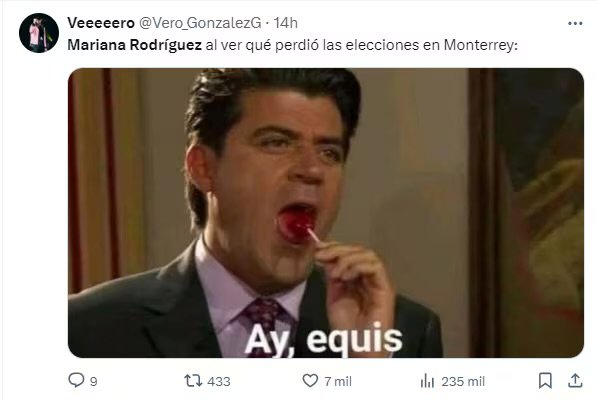597x401 pixels.
Task: Open the view analytics bar chart icon
Action: pyautogui.click(x=427, y=381)
